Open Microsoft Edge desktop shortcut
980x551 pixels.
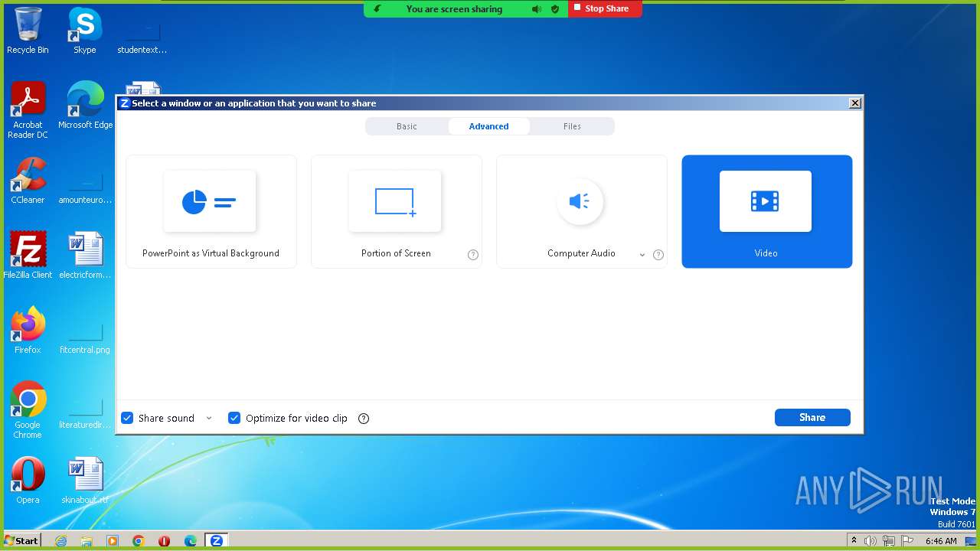click(85, 106)
